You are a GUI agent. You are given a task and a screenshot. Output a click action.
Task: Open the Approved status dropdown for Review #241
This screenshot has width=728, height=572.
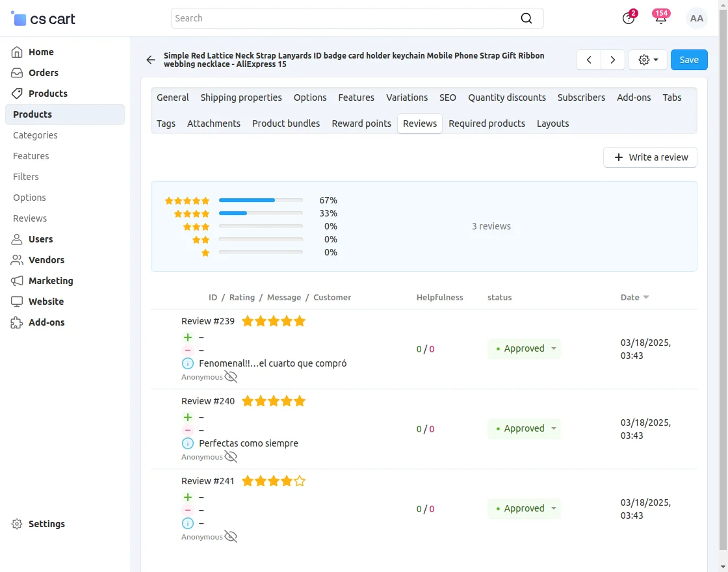click(524, 509)
